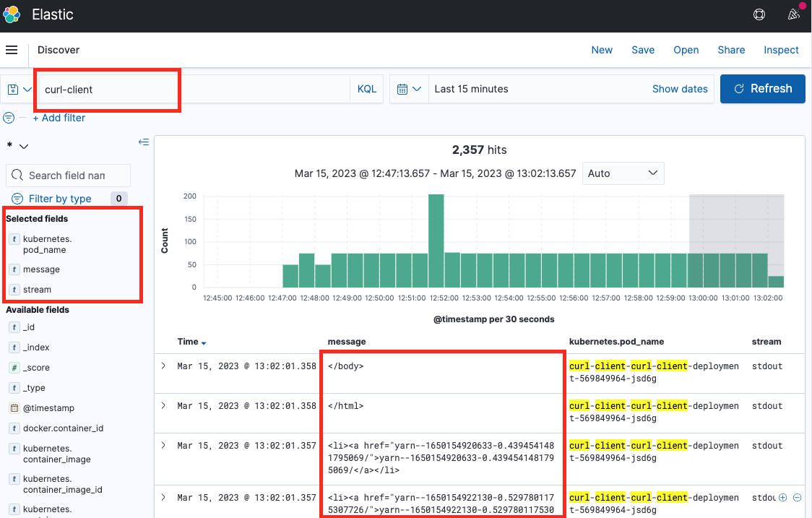Select the message field in sidebar

coord(41,269)
